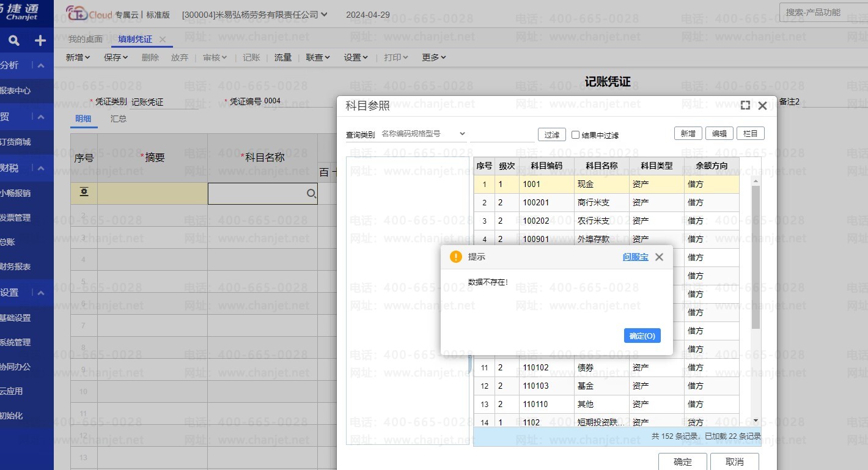This screenshot has height=470, width=868.
Task: Open the 问服宝 link
Action: 635,257
